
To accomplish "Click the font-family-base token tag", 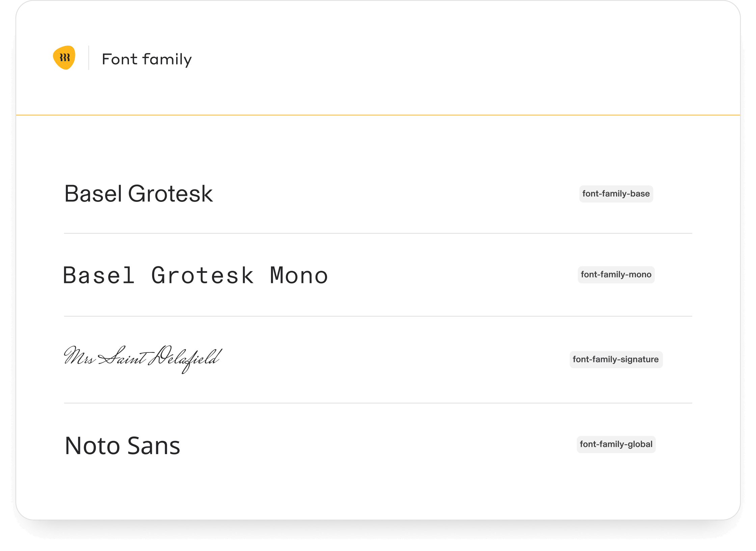I will (616, 194).
